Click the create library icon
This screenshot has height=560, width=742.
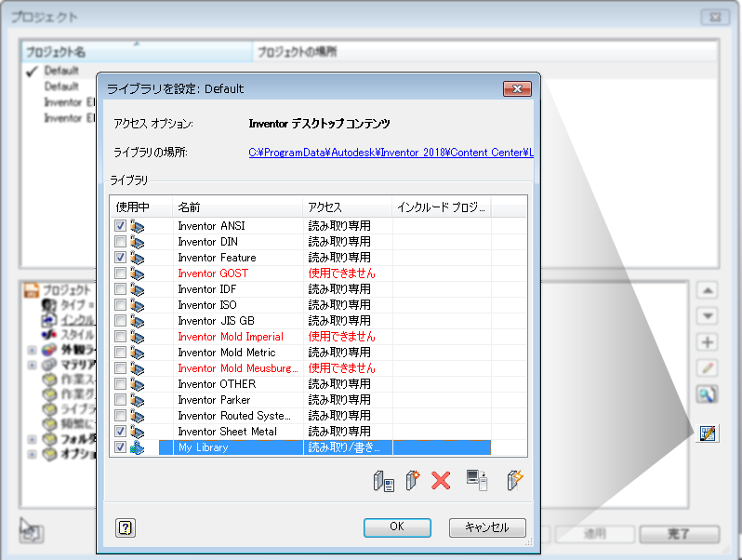[x=413, y=480]
